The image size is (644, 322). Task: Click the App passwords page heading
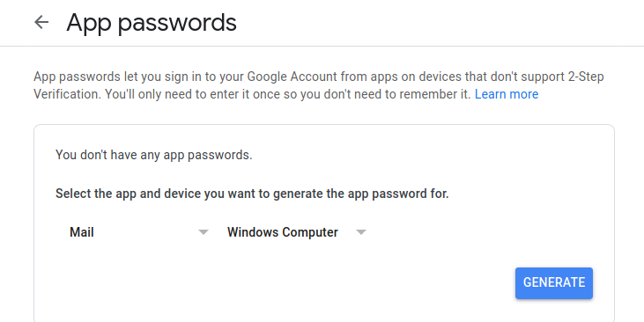point(152,23)
